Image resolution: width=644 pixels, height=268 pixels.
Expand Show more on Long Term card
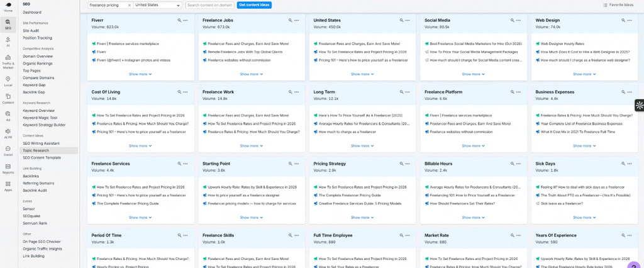362,146
